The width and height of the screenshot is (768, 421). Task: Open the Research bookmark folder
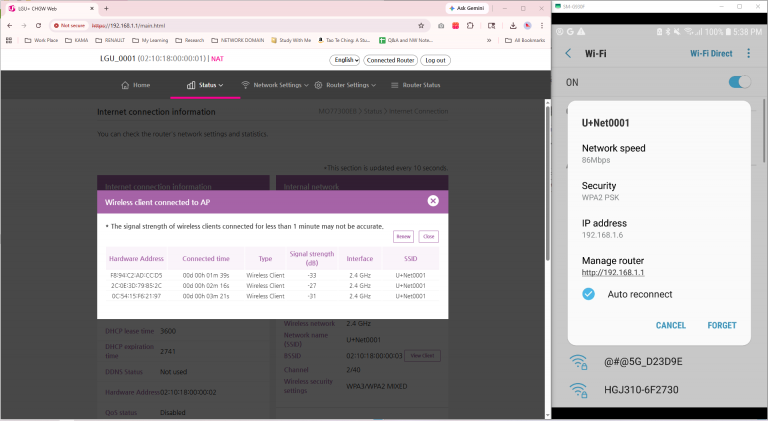tap(190, 40)
